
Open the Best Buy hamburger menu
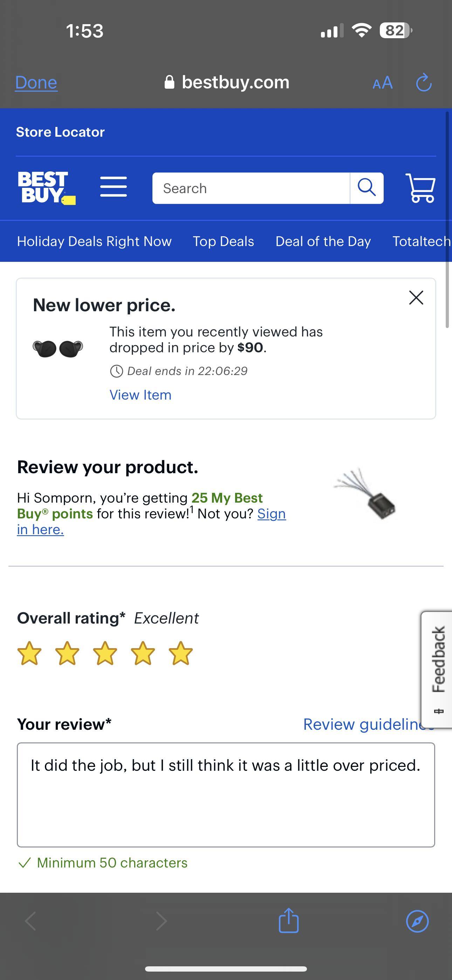pos(113,186)
